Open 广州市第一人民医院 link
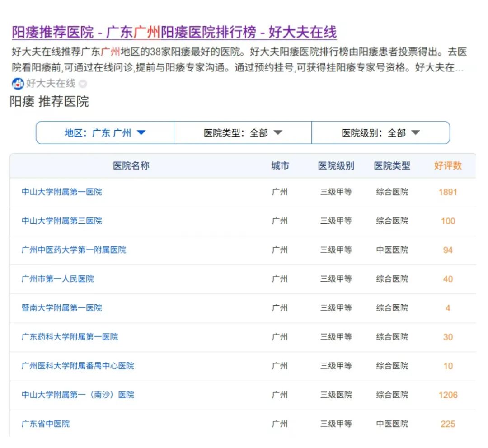This screenshot has height=448, width=488. point(57,278)
